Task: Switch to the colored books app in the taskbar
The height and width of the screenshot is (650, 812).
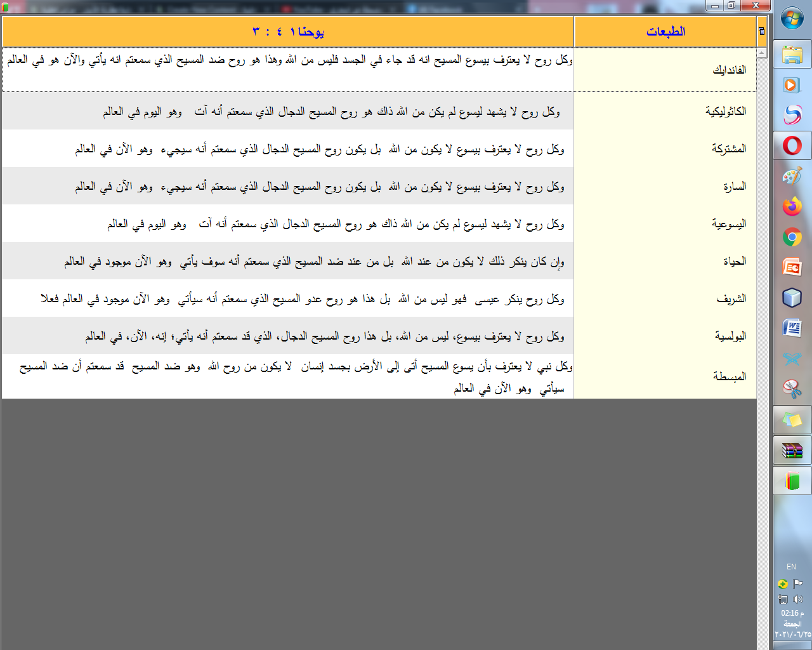Action: (x=792, y=481)
